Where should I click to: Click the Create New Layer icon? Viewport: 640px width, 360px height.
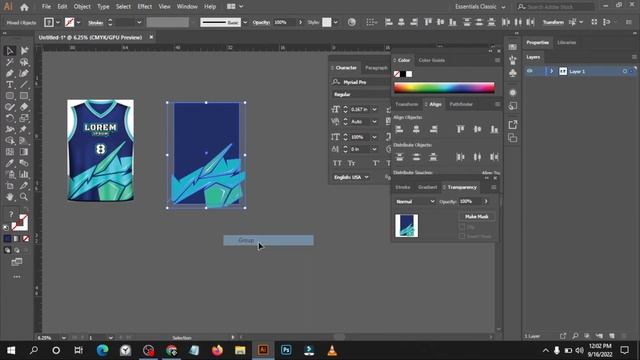[x=612, y=336]
